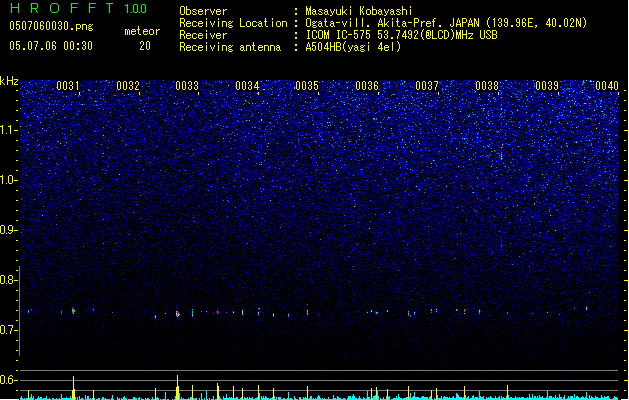Viewport: 629px width, 400px height.
Task: Click the 0039 time marker
Action: click(547, 85)
